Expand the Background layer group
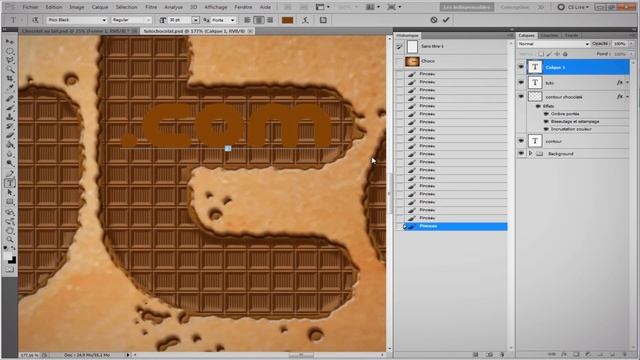This screenshot has height=360, width=640. (x=530, y=153)
